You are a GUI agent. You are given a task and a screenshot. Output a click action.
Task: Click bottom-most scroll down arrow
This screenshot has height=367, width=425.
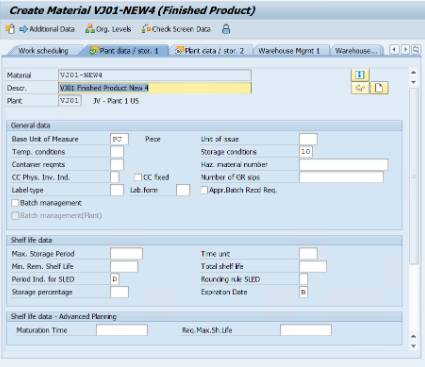coord(414,346)
